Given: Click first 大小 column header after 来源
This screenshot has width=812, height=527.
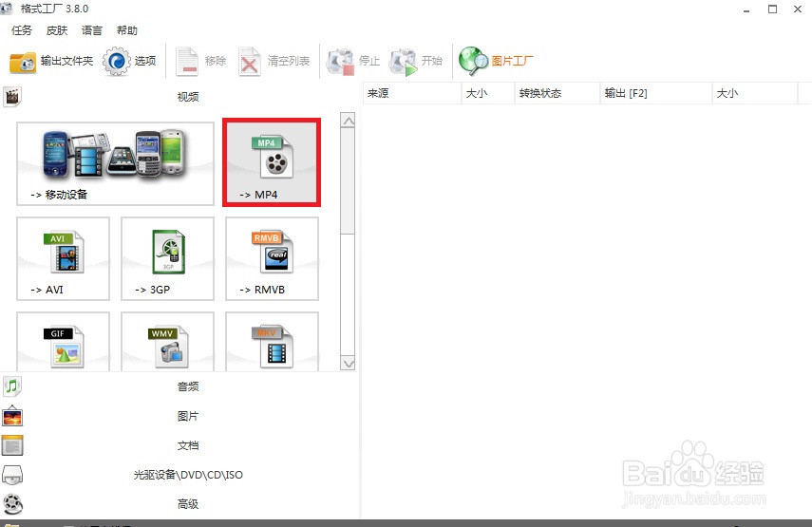Looking at the screenshot, I should tap(488, 93).
